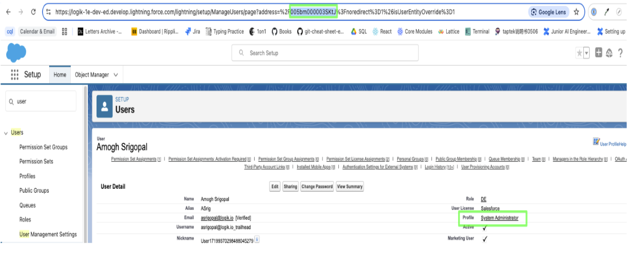Viewport: 644px width, 258px height.
Task: Click the Sharing button
Action: click(x=290, y=186)
